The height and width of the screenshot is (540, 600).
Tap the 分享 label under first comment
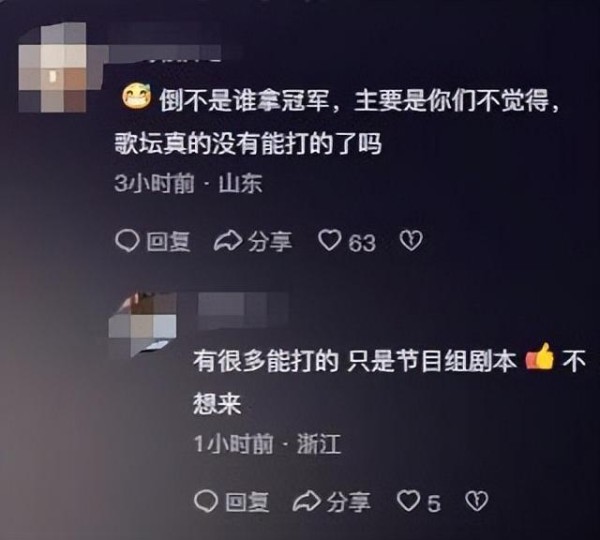(270, 242)
